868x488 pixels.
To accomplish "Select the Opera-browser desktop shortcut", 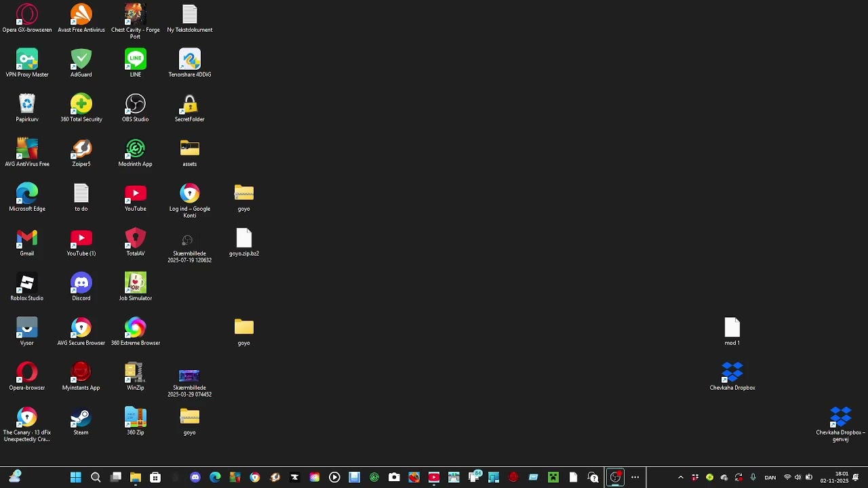I will pos(27,376).
